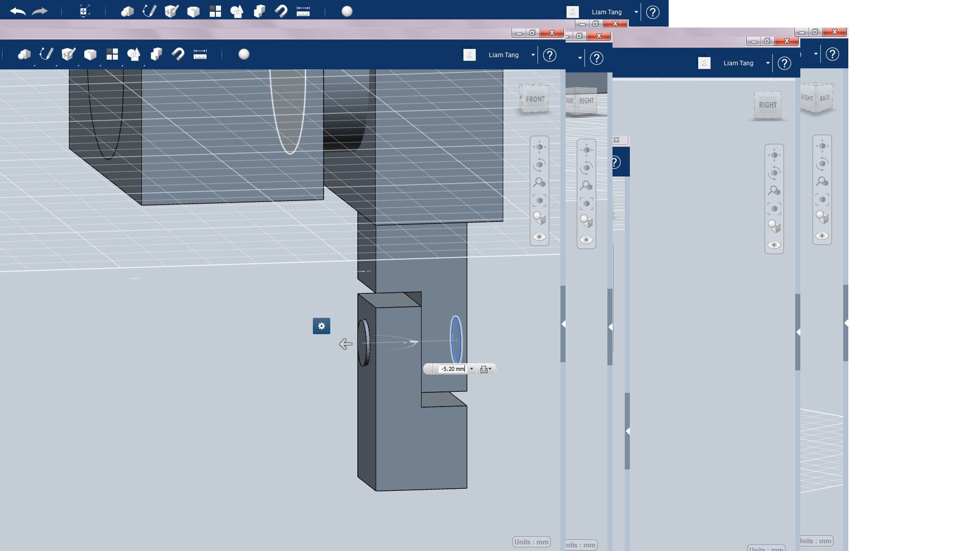
Task: Click Fit view in front window navigation bar
Action: click(540, 201)
